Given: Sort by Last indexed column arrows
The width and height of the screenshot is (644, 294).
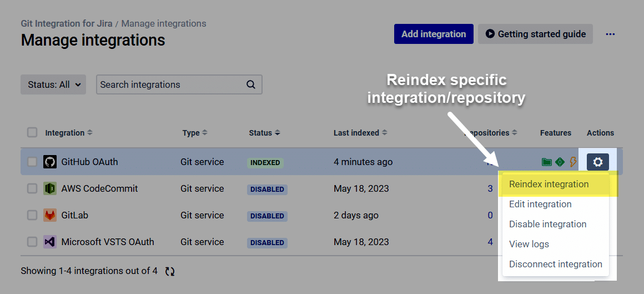Looking at the screenshot, I should click(x=384, y=133).
